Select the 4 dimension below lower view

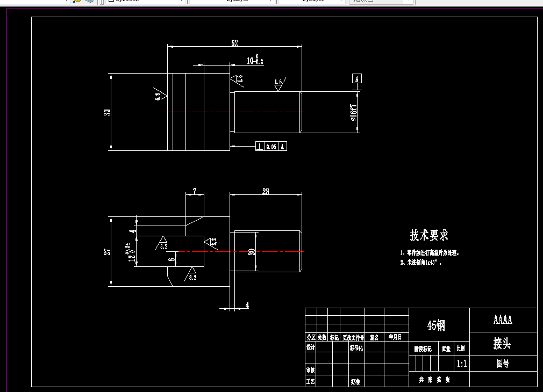pos(247,305)
